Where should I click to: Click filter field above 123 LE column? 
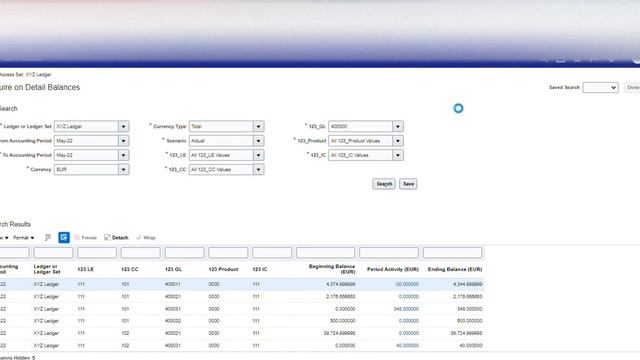pyautogui.click(x=97, y=253)
